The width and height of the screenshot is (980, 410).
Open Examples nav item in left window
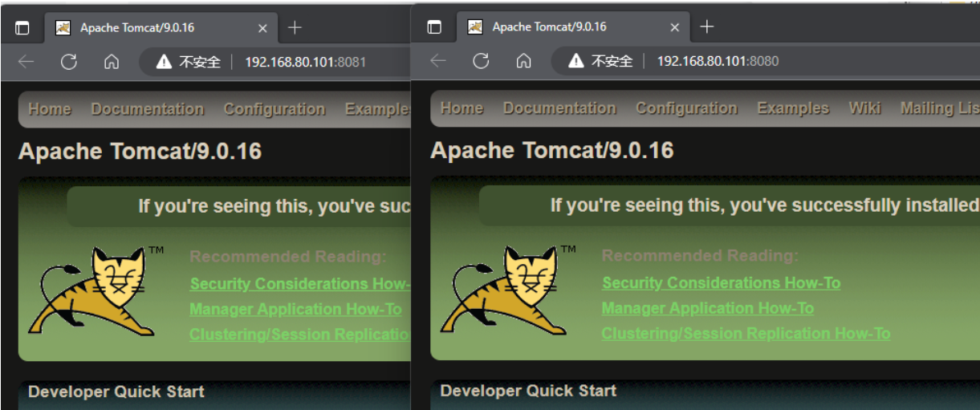click(x=377, y=110)
